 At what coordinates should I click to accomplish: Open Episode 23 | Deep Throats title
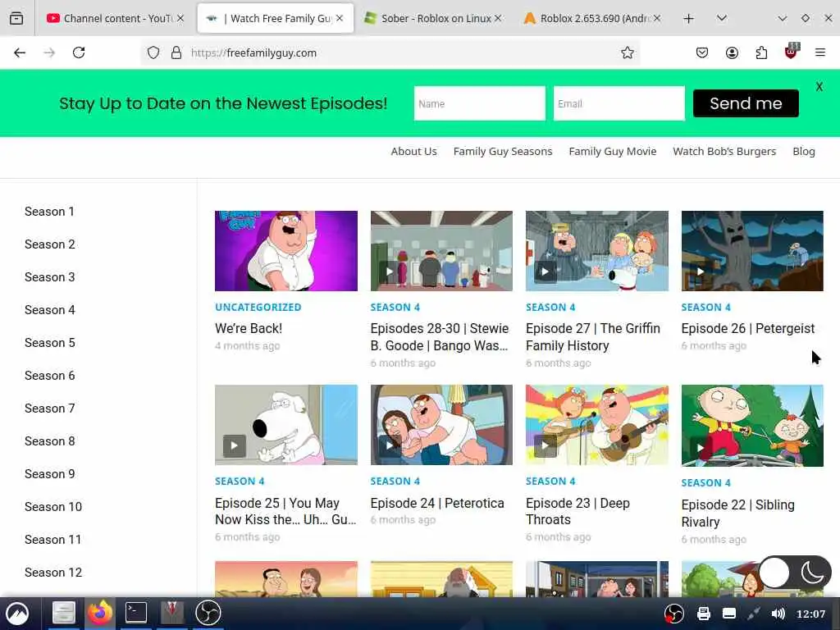577,511
